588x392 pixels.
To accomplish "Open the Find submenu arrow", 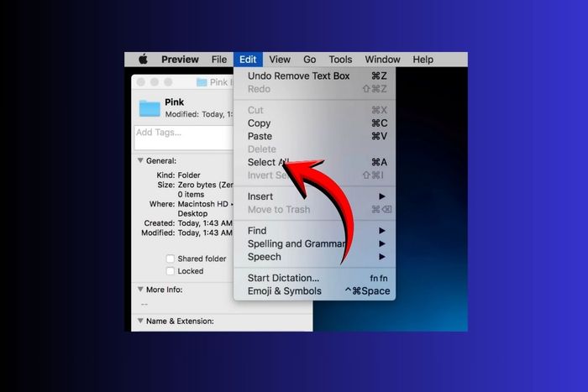I will pos(381,231).
